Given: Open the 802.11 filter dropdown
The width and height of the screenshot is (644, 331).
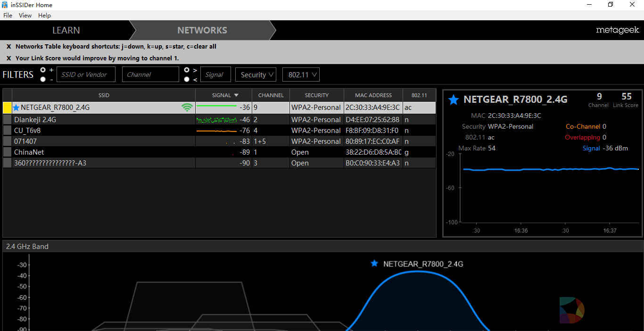Looking at the screenshot, I should 301,74.
